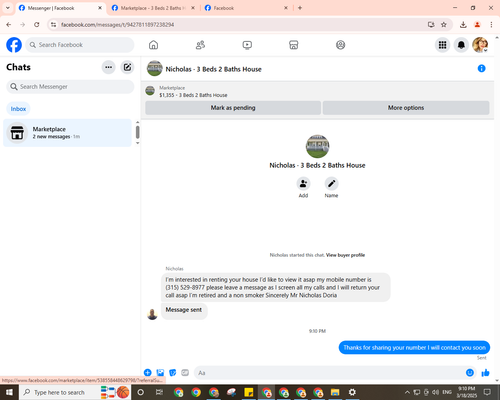Click Mark as pending button

coord(233,108)
